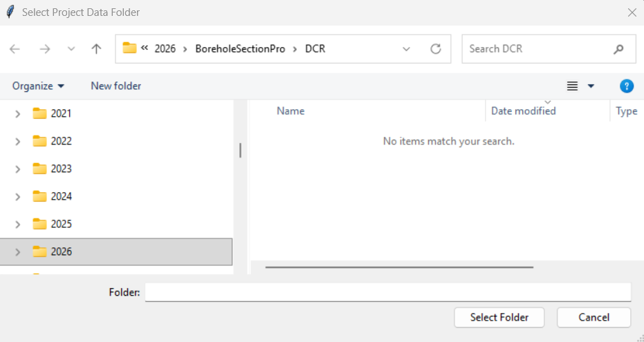The height and width of the screenshot is (342, 644).
Task: Refresh the DCR folder view
Action: tap(436, 49)
